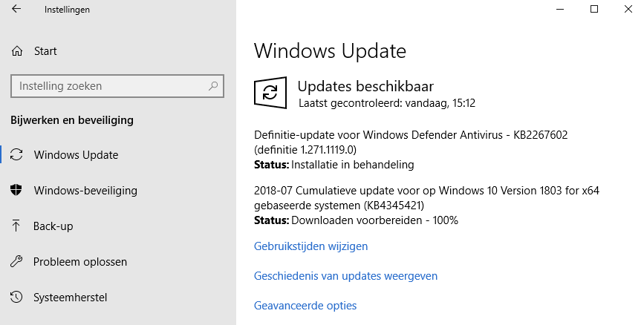Viewport: 644px width, 325px height.
Task: Open the Windows-beveiliging section
Action: (85, 191)
